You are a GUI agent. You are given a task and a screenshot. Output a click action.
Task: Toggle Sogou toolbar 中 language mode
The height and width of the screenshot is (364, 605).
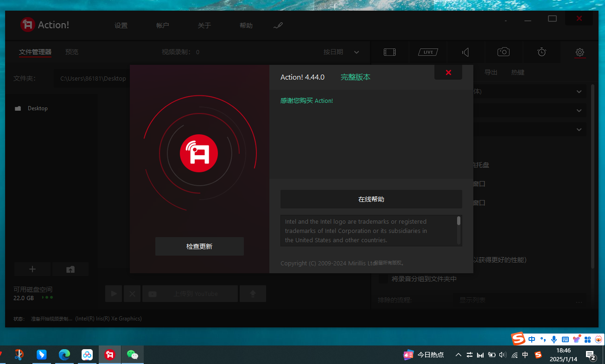532,339
